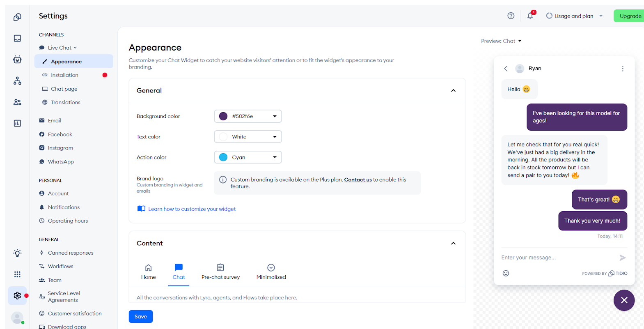Click the notifications bell icon
This screenshot has height=329, width=644.
coord(530,16)
